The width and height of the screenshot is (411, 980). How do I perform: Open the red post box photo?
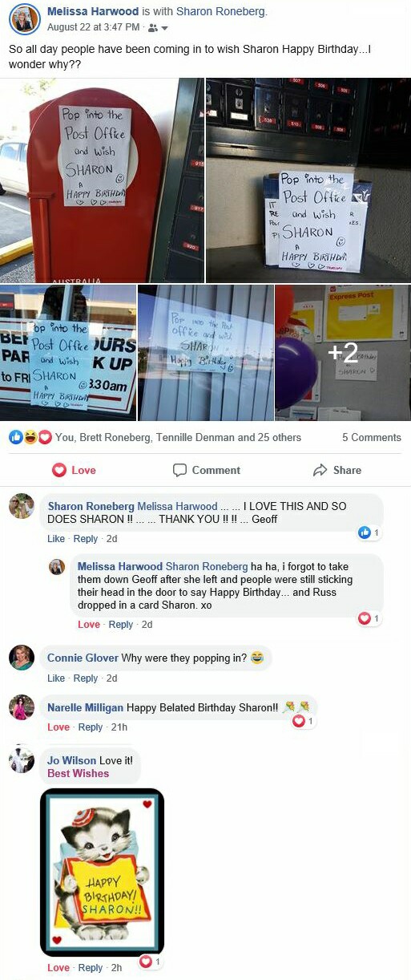click(x=102, y=180)
